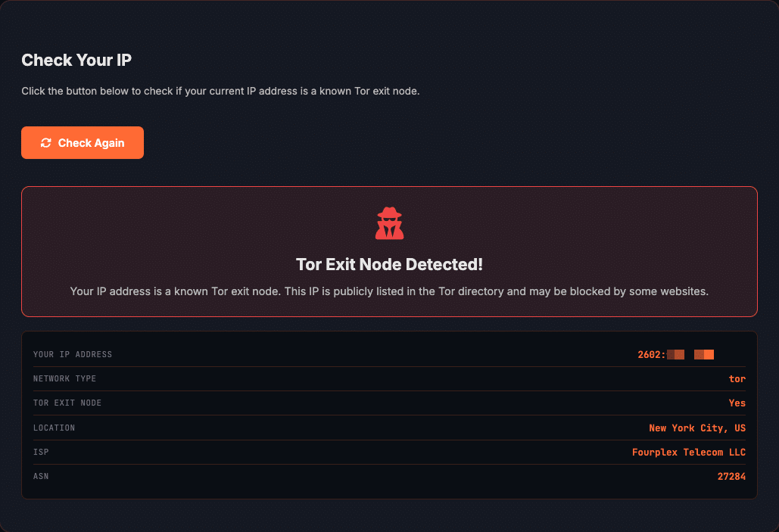This screenshot has width=779, height=532.
Task: Click the tor network type value
Action: 737,378
